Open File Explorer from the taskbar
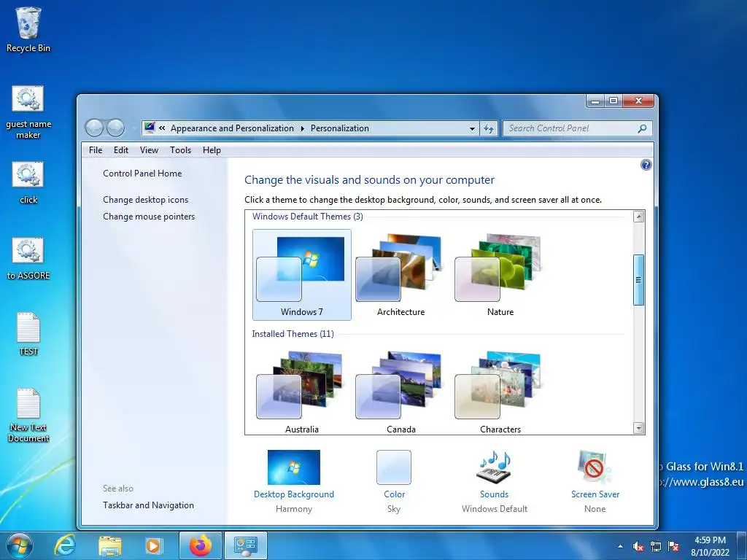 pyautogui.click(x=109, y=545)
